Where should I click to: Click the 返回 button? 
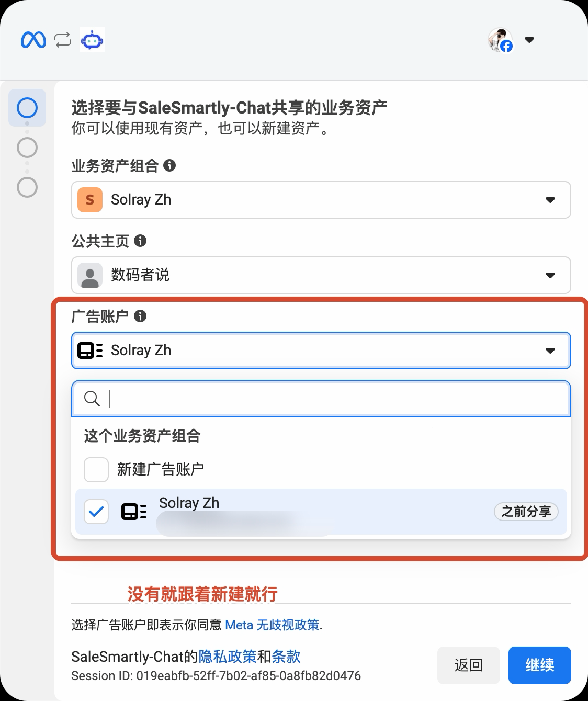(x=469, y=665)
